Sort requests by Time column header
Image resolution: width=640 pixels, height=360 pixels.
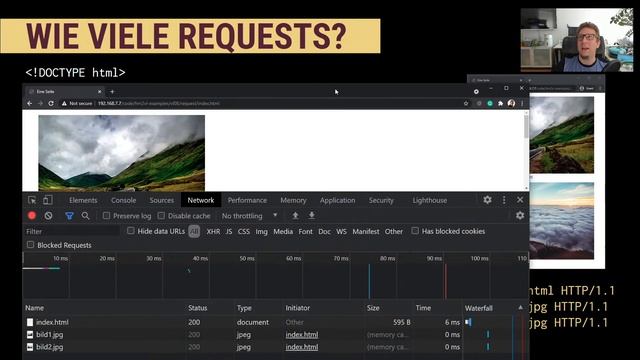pos(423,308)
